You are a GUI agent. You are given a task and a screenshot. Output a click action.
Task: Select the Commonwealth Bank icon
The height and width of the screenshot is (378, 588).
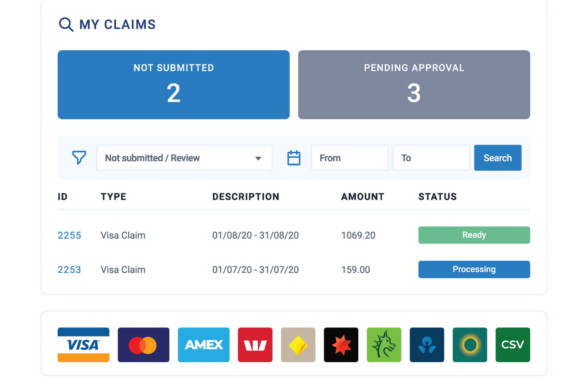point(298,345)
